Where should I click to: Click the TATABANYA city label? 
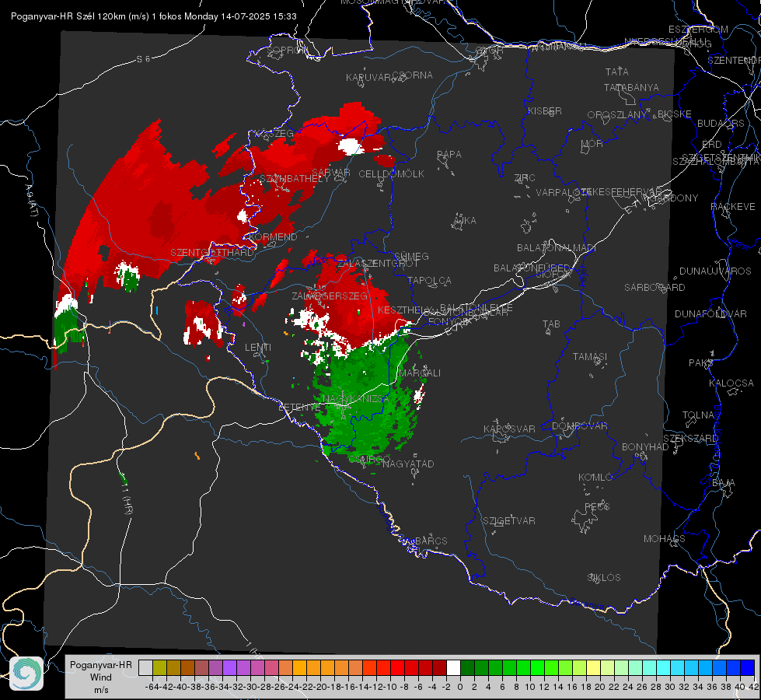[x=631, y=87]
